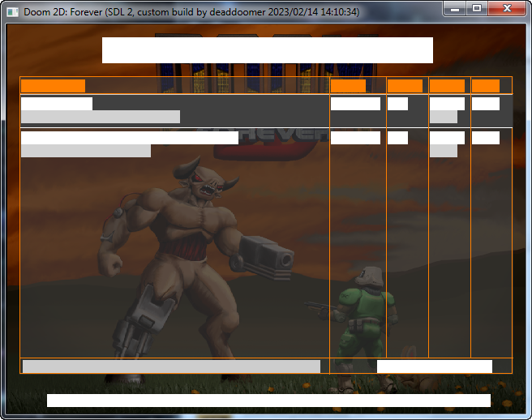Image resolution: width=532 pixels, height=420 pixels.
Task: Minimize the Doom 2D: Forever window
Action: click(x=455, y=8)
